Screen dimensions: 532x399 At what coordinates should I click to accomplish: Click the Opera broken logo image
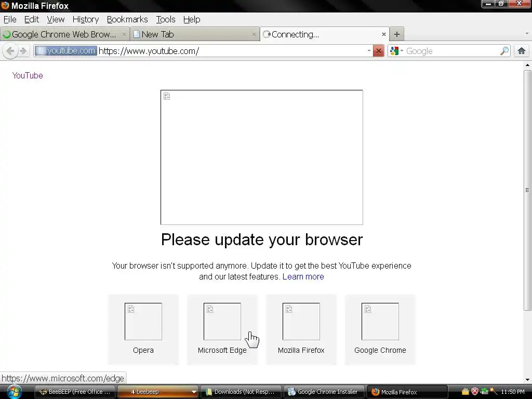point(143,321)
